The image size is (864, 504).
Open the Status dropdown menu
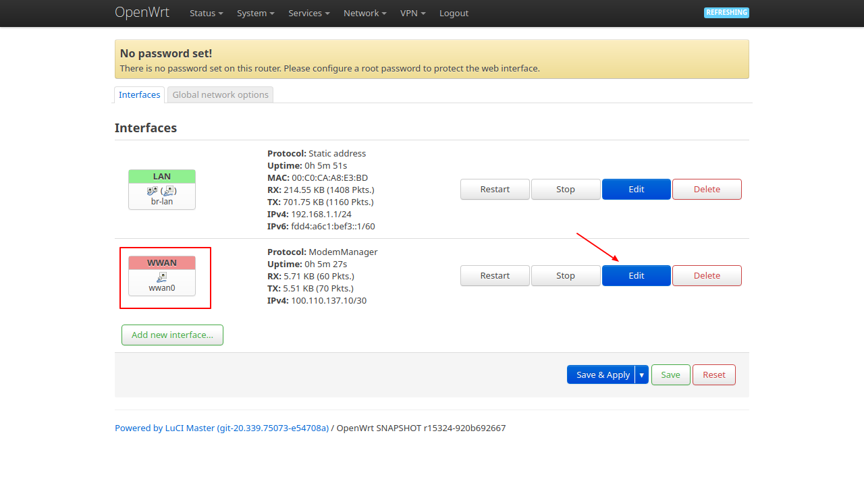point(206,13)
